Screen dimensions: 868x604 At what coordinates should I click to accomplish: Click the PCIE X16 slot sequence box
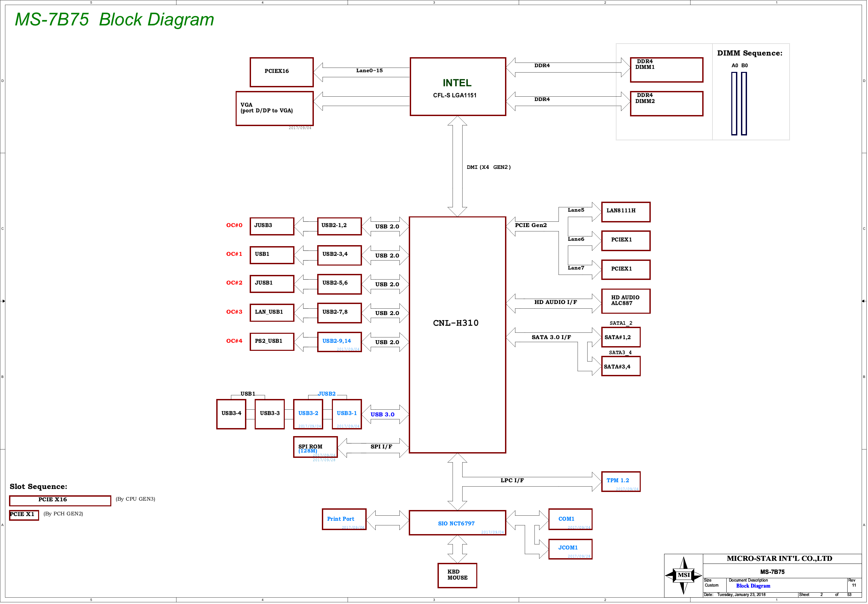[x=60, y=500]
